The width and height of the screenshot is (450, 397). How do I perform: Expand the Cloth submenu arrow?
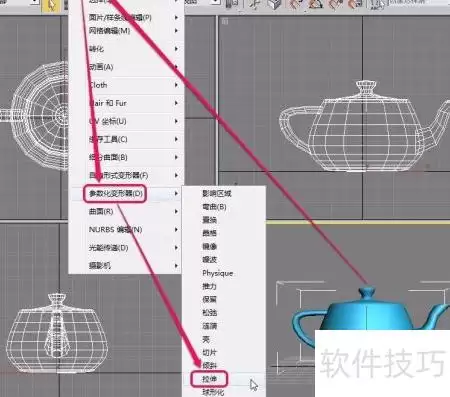click(x=176, y=85)
